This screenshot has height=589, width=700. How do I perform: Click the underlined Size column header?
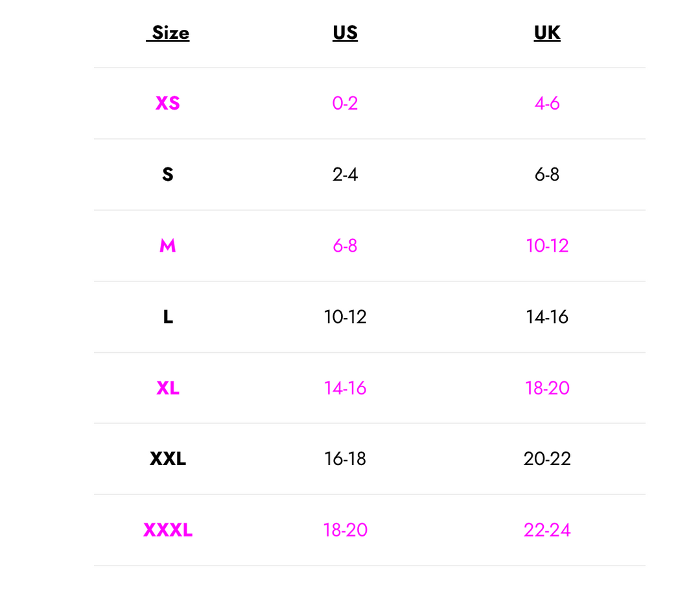[169, 33]
